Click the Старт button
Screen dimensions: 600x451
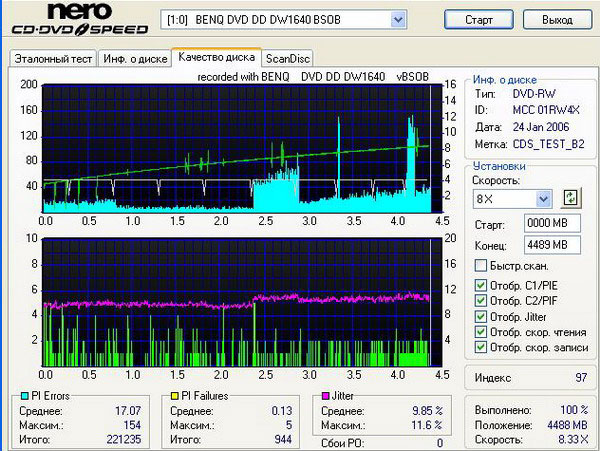[479, 20]
